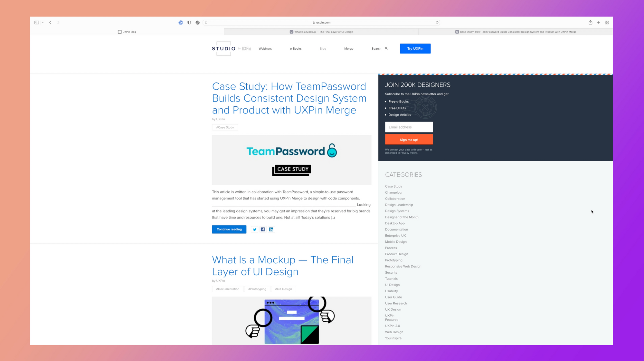Click the Case Study category link in sidebar
This screenshot has width=644, height=361.
click(x=393, y=186)
